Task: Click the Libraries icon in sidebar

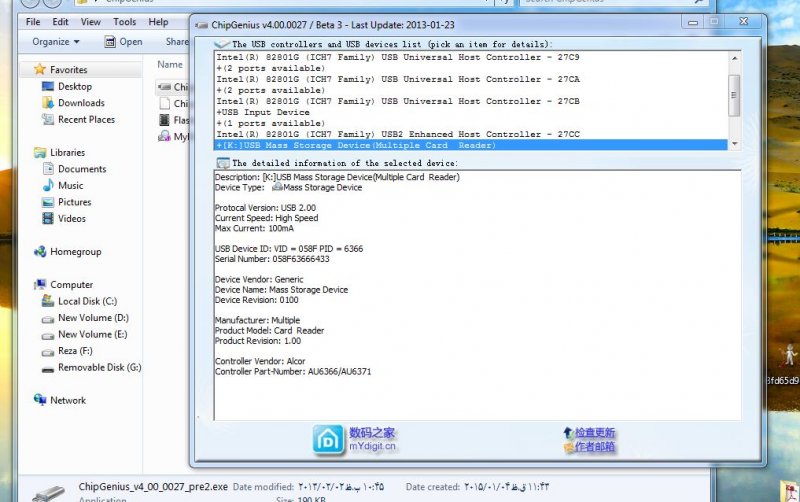Action: [40, 153]
